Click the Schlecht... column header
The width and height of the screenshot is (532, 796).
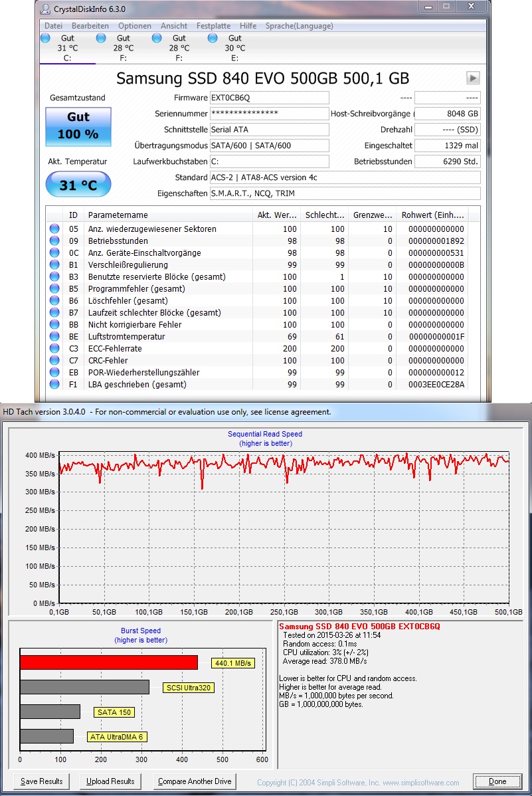pyautogui.click(x=324, y=215)
